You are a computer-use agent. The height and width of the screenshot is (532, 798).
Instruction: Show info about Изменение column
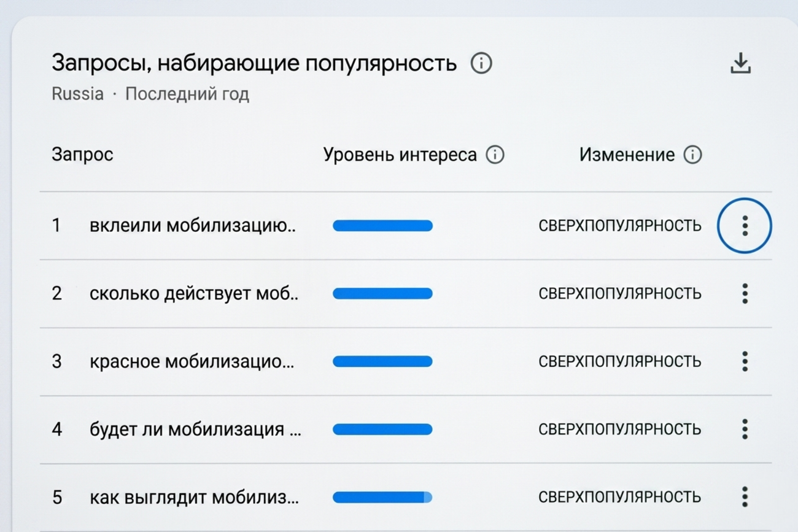[x=692, y=155]
